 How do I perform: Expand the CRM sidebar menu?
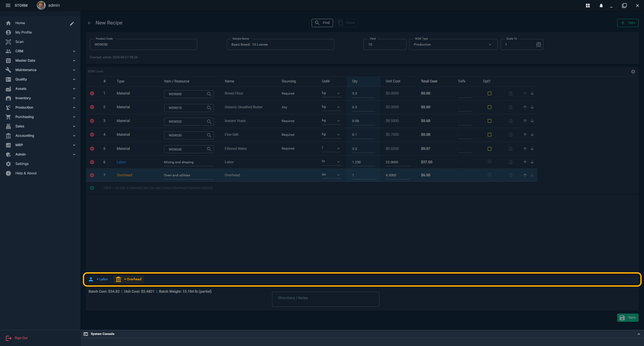[x=40, y=51]
